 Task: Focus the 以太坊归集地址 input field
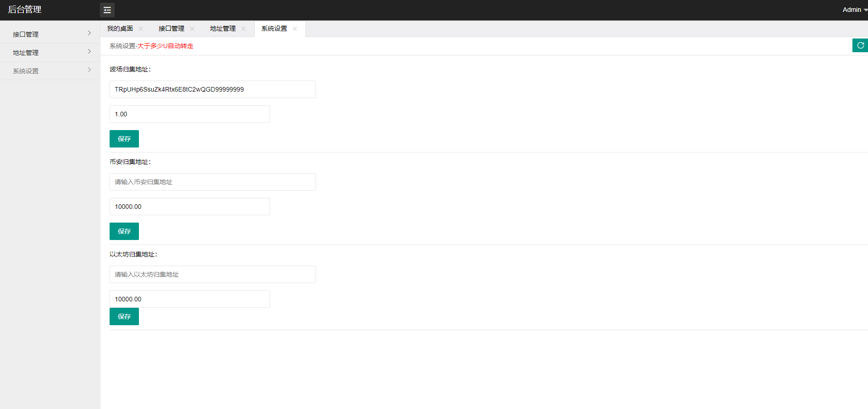[212, 274]
